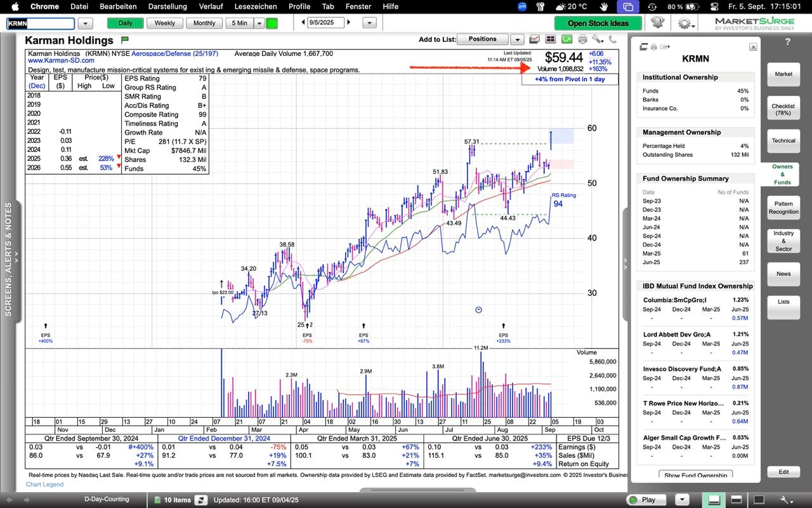Screen dimensions: 812x508
Task: Click the green flag next to Karman Holdings
Action: pos(125,40)
